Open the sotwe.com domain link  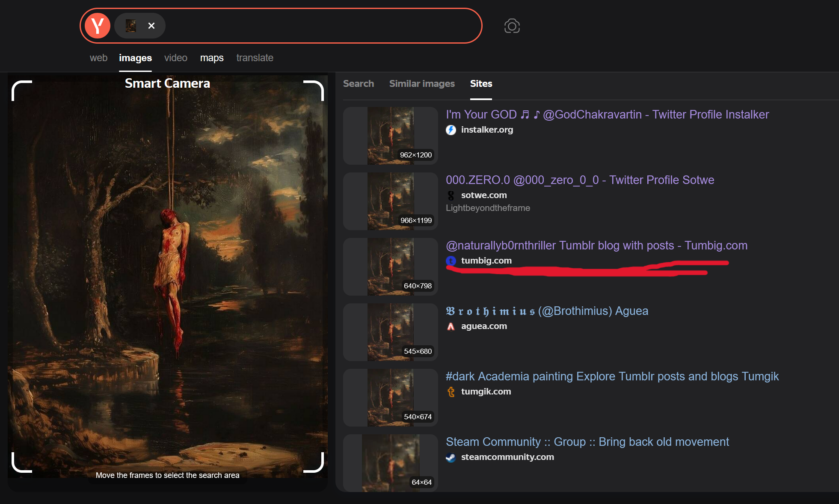(x=484, y=195)
